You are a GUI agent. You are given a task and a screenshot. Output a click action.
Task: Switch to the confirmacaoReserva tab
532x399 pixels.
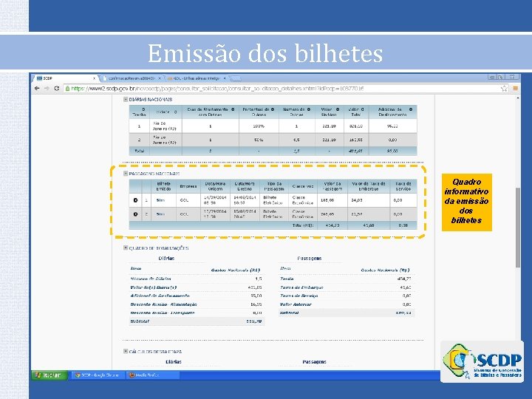(x=132, y=78)
